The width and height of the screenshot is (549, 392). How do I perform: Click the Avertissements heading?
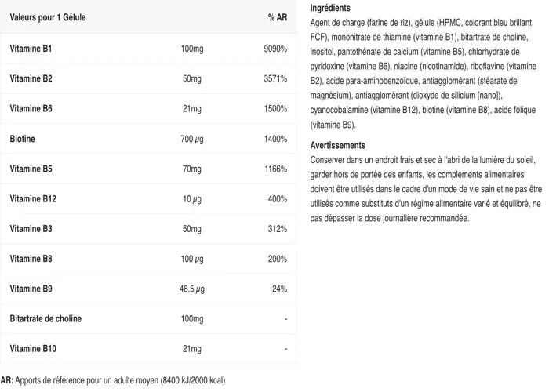(338, 145)
